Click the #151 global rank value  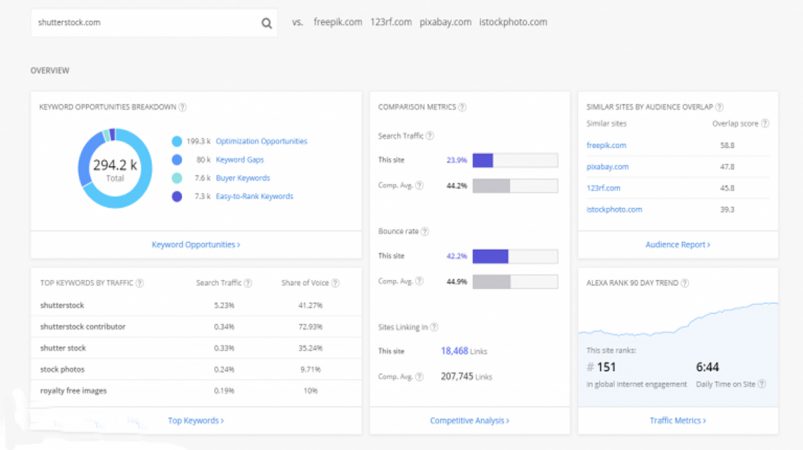[x=601, y=367]
